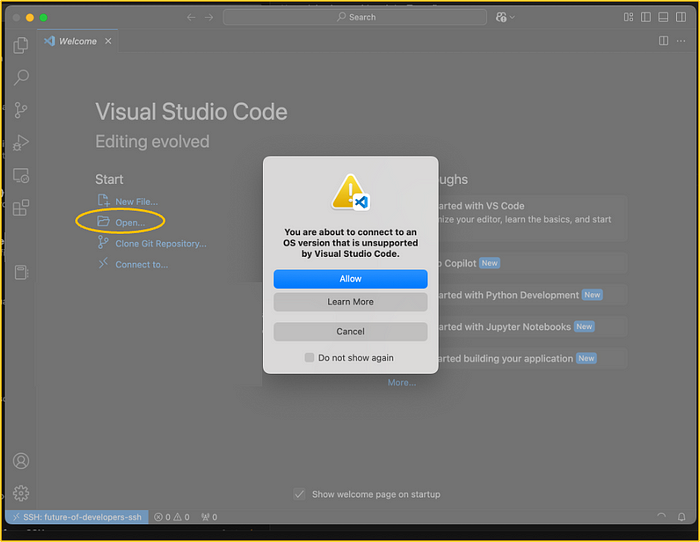Open the Run and Debug view
The height and width of the screenshot is (542, 700).
point(21,143)
